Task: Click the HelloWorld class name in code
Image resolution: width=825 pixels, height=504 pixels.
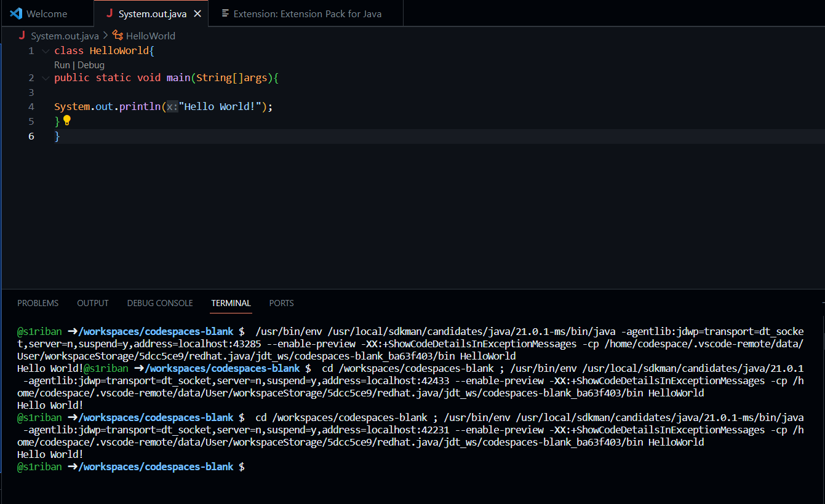Action: 119,50
